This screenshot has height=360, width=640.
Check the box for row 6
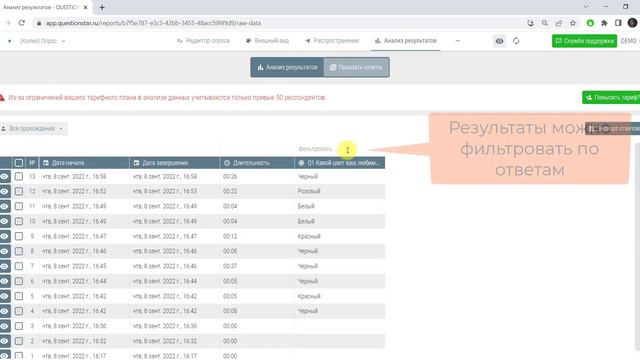click(19, 281)
